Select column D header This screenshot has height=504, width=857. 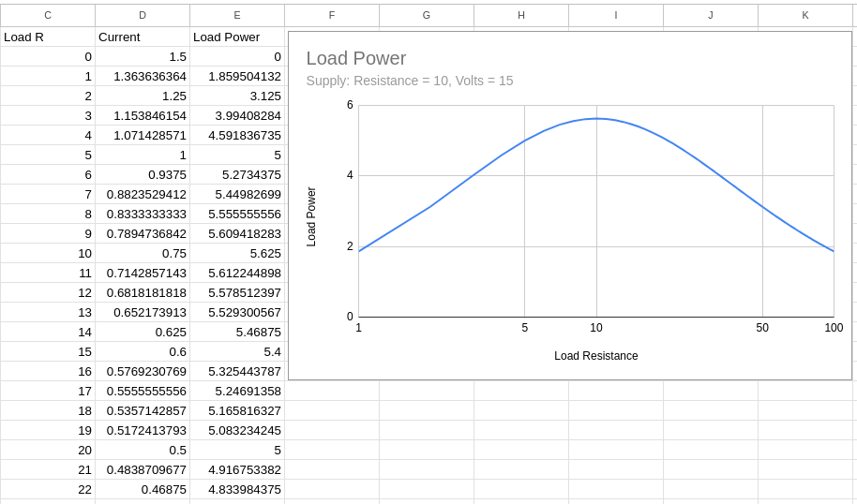[x=143, y=15]
